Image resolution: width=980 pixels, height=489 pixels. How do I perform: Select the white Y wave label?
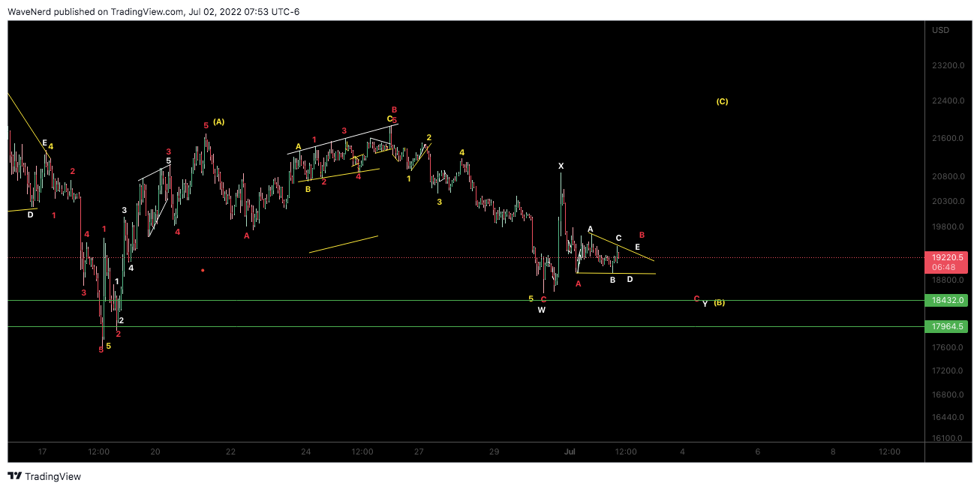tap(705, 304)
